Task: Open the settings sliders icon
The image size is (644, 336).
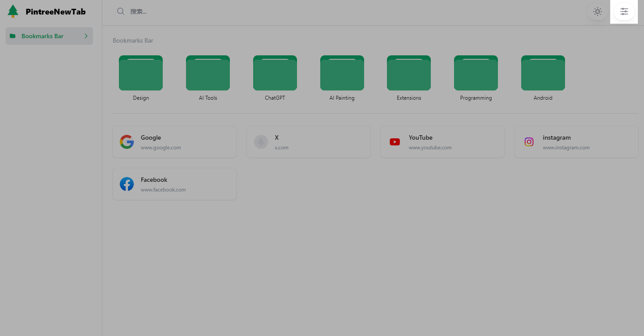Action: [x=624, y=11]
